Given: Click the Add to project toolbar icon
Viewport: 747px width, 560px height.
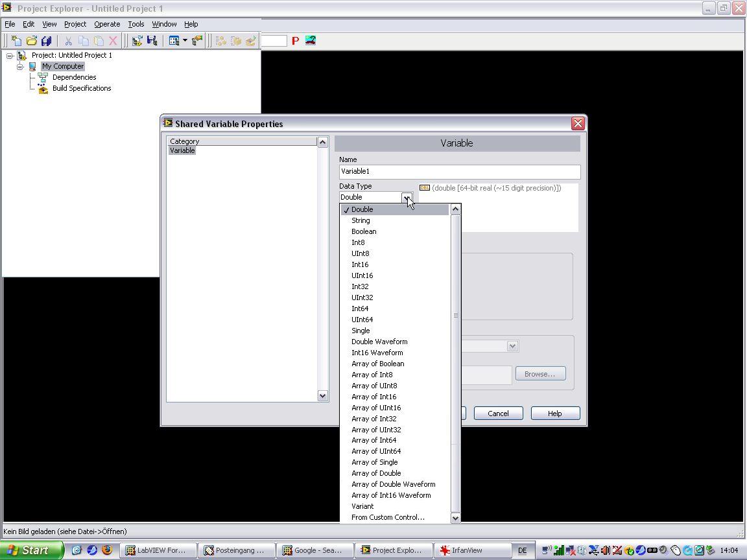Looking at the screenshot, I should tap(137, 41).
